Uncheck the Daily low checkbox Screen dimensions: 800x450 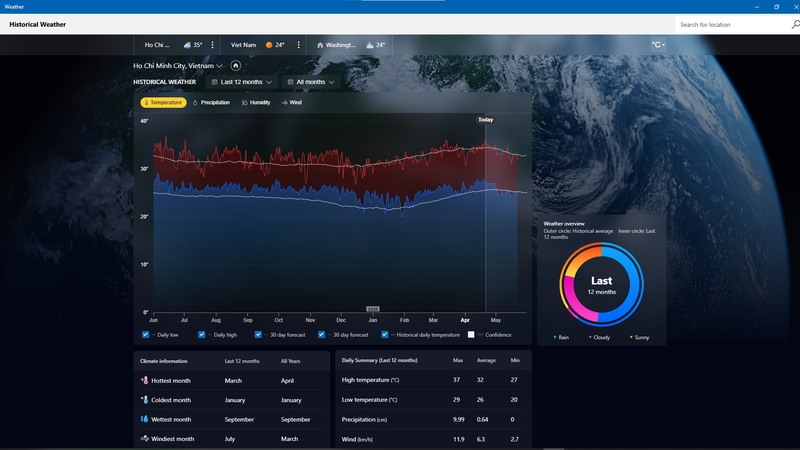[x=145, y=335]
